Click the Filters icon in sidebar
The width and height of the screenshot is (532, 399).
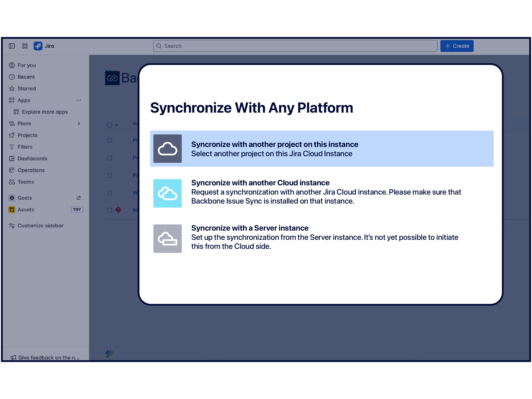[x=12, y=147]
